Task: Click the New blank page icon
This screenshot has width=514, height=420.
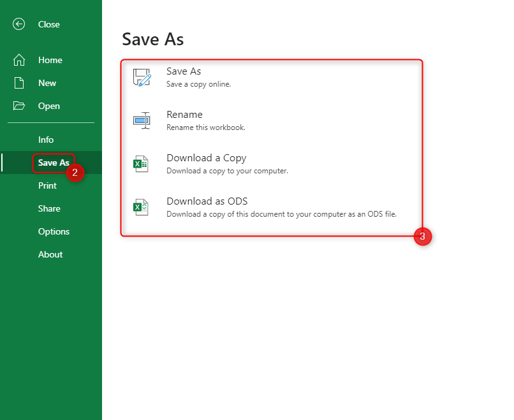Action: (19, 83)
